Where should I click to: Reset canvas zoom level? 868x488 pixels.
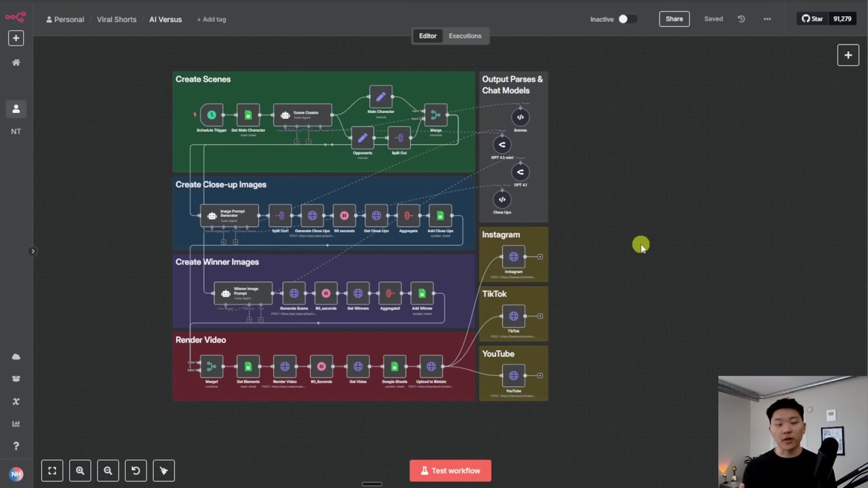[136, 471]
